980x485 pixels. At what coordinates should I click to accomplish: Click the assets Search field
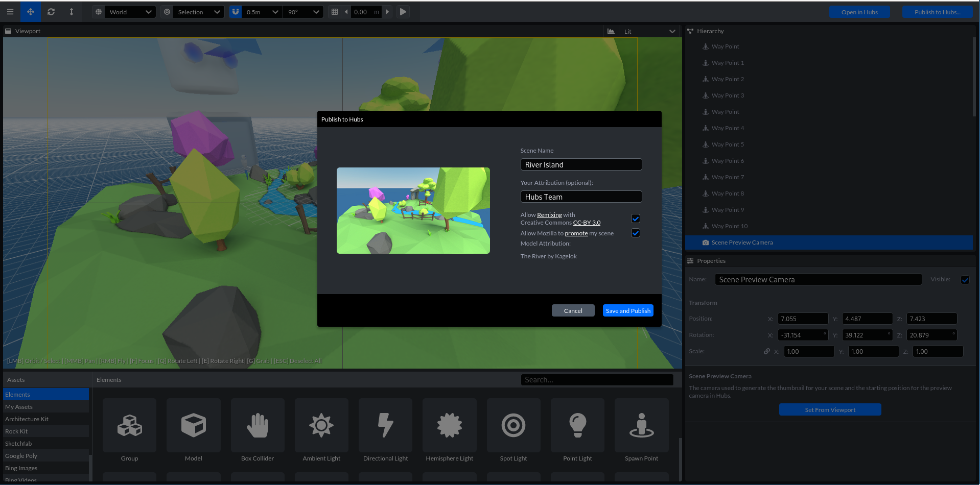click(597, 380)
